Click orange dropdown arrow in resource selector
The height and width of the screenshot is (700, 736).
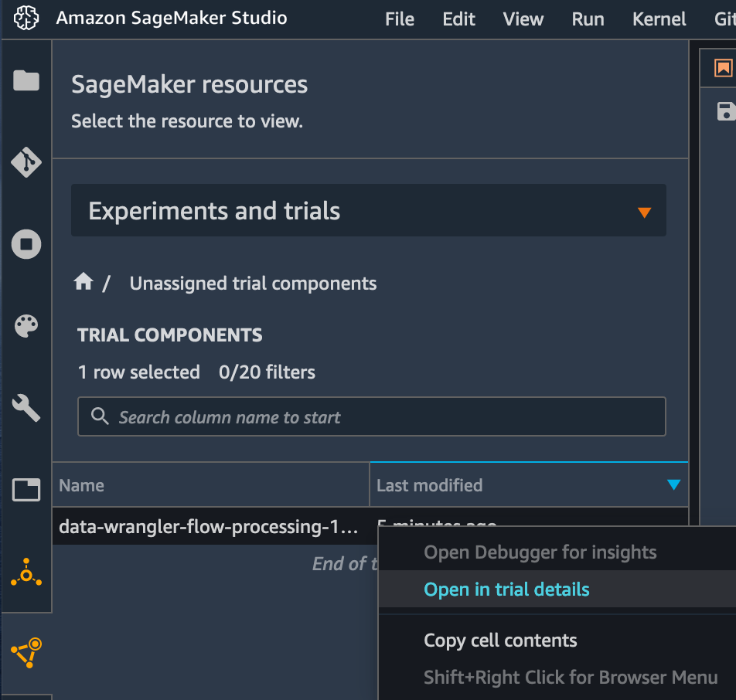645,212
